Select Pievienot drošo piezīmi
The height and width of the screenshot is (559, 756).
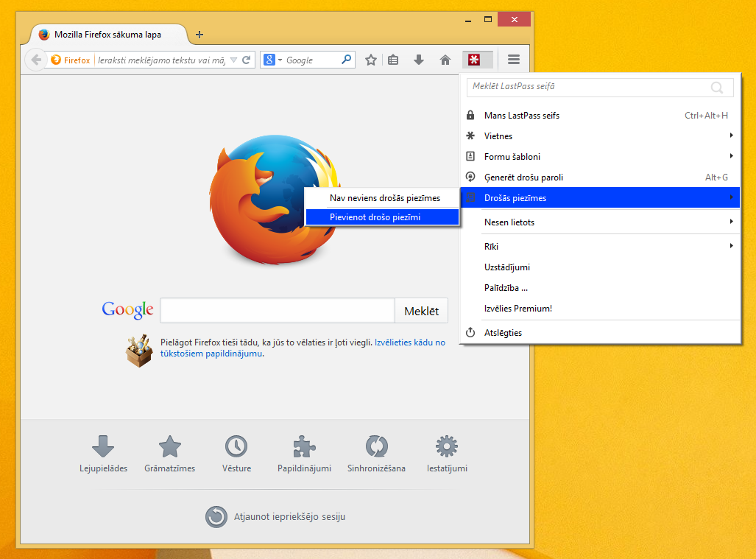(382, 217)
